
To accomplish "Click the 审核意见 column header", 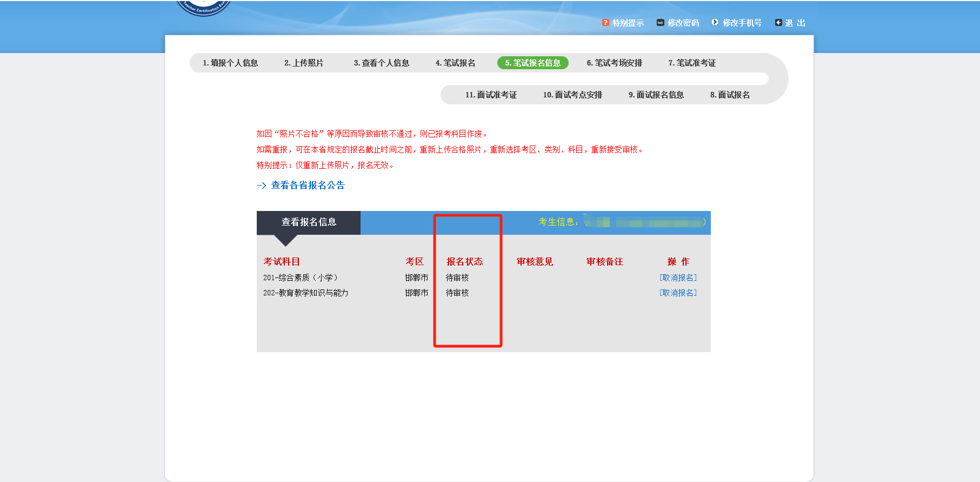I will pos(535,261).
